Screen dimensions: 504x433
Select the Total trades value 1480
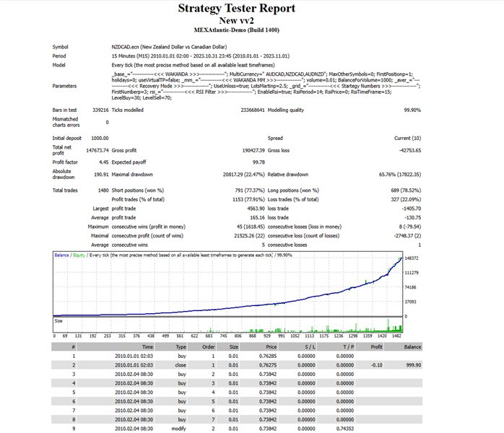103,191
